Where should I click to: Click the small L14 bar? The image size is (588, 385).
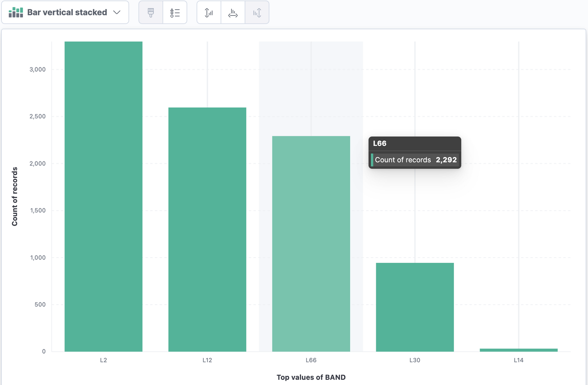[519, 350]
